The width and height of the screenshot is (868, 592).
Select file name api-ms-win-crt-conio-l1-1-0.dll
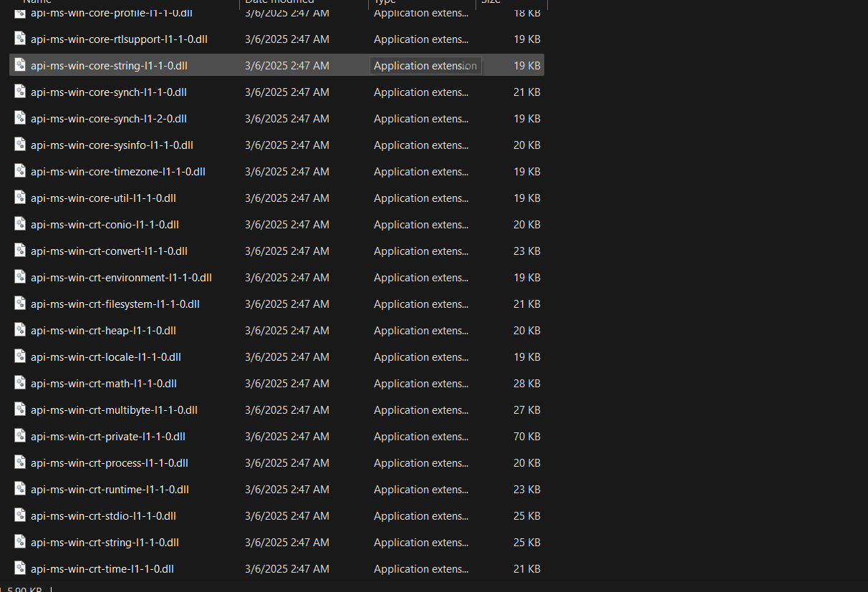[x=105, y=225]
